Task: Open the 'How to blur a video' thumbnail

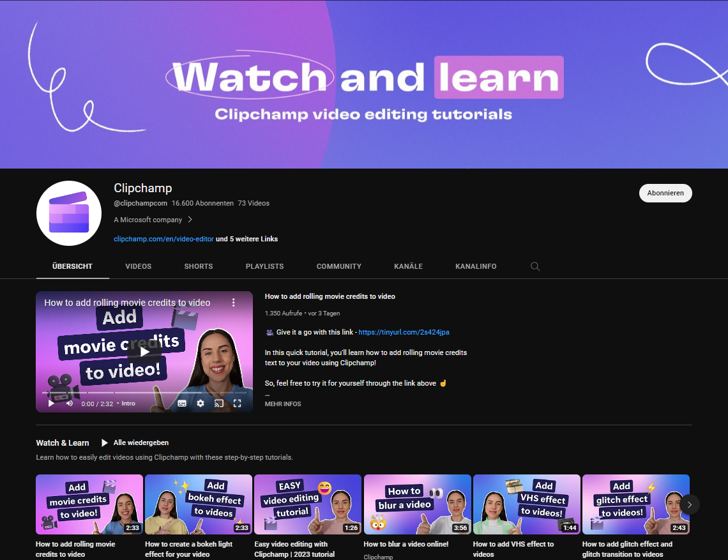Action: (x=418, y=504)
